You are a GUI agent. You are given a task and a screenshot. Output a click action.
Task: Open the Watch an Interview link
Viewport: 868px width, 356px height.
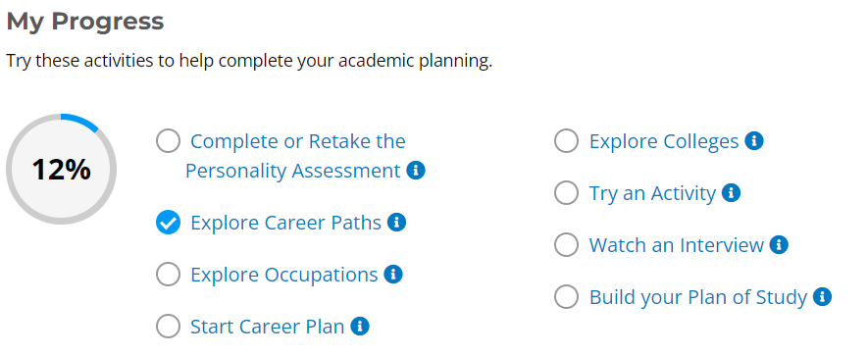click(677, 245)
